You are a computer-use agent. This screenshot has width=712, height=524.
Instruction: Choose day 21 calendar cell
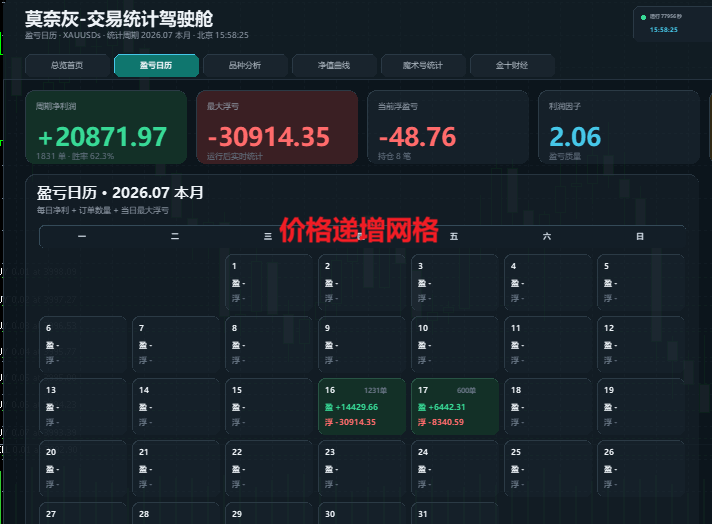(x=176, y=469)
